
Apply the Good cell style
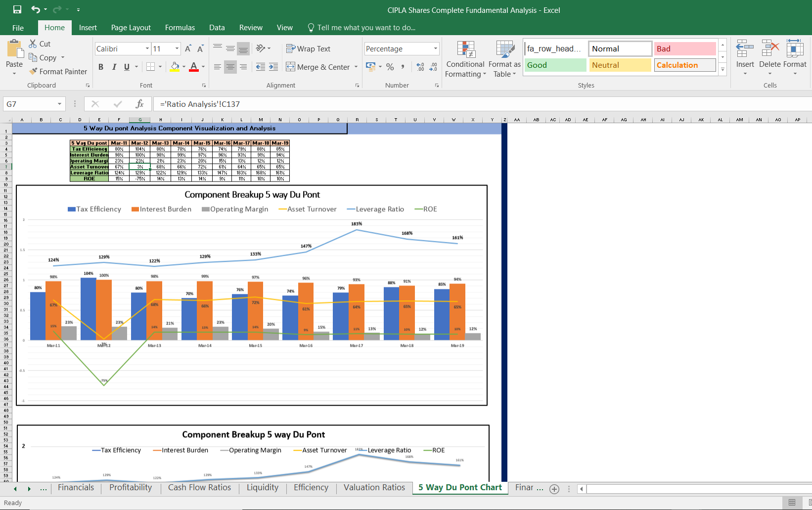(555, 65)
